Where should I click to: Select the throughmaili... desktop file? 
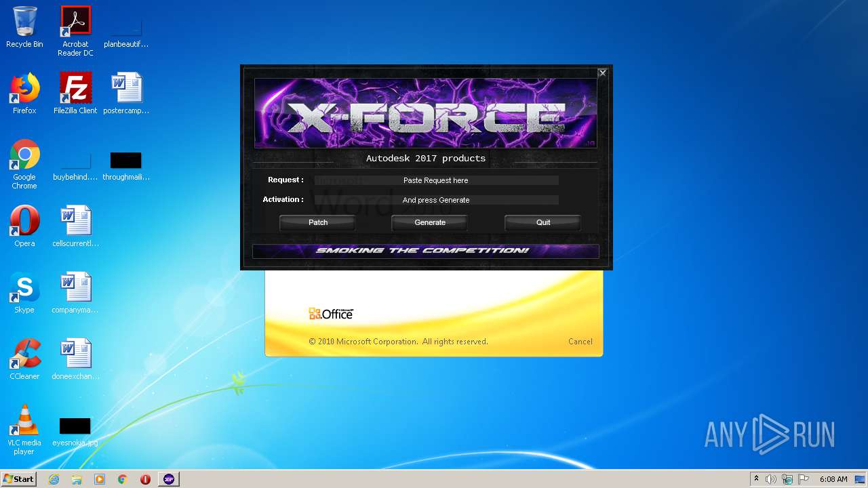click(x=126, y=167)
